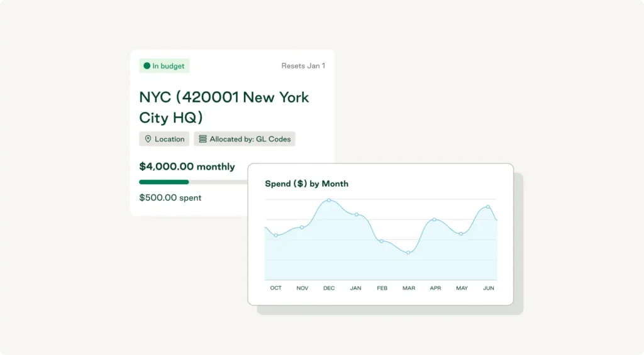Viewport: 644px width, 355px height.
Task: Click the green In budget status dot
Action: (147, 66)
